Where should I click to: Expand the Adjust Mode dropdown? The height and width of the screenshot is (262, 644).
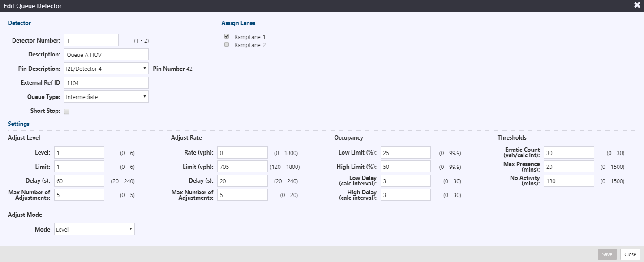point(94,229)
